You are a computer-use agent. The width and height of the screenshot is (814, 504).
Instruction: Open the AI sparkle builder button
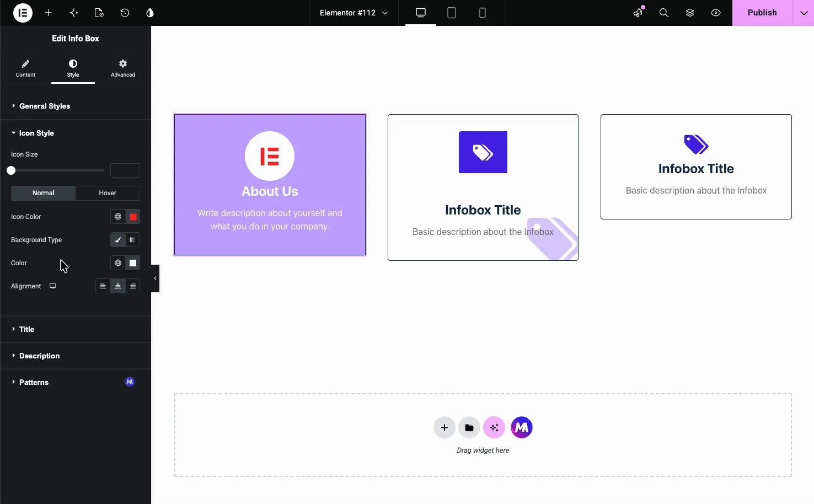click(x=494, y=427)
